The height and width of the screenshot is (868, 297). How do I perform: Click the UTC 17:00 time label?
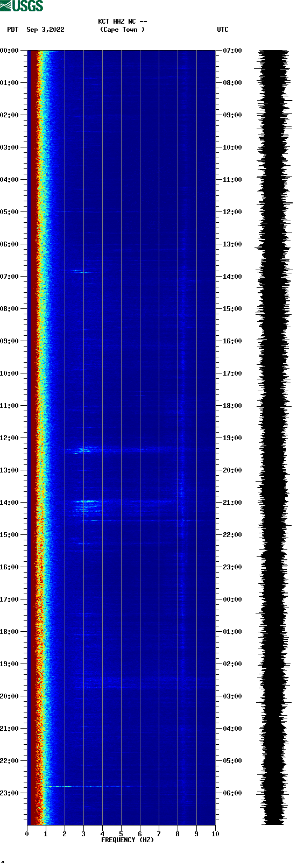click(232, 373)
